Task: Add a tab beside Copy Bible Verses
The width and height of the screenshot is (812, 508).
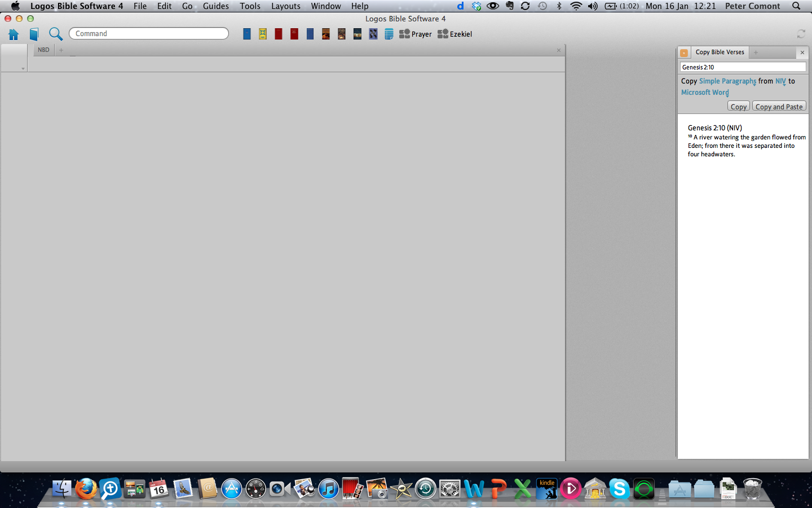Action: [756, 52]
